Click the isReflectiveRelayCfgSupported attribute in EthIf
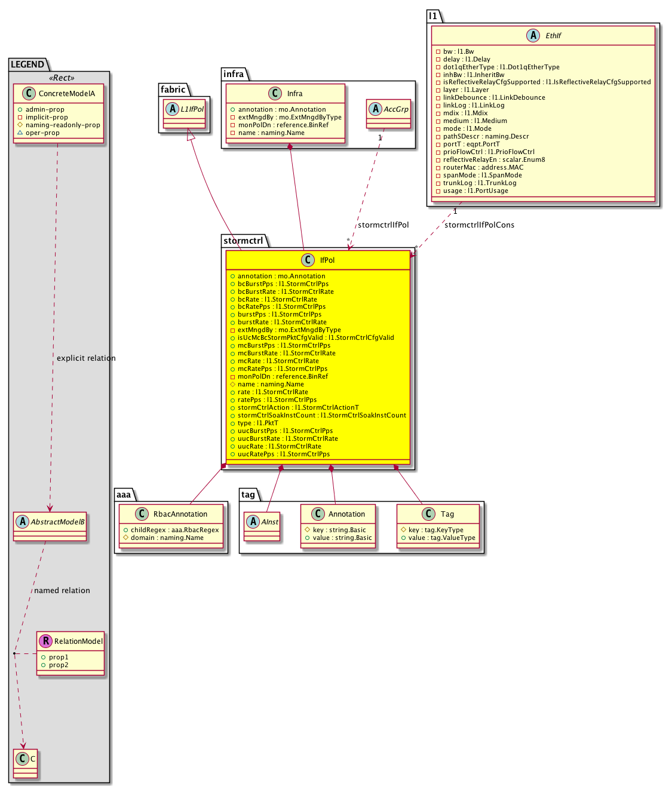672x789 pixels. pyautogui.click(x=547, y=82)
